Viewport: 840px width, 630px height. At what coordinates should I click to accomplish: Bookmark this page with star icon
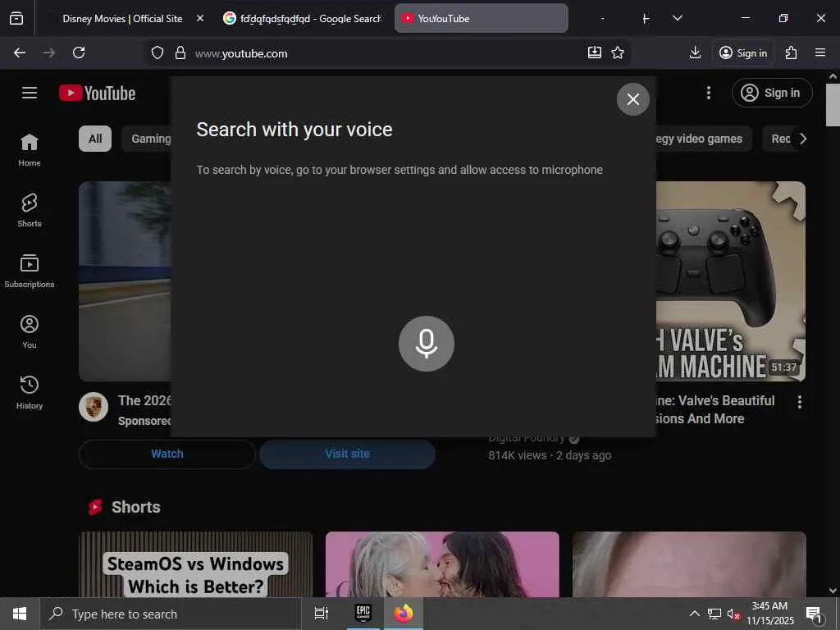618,52
